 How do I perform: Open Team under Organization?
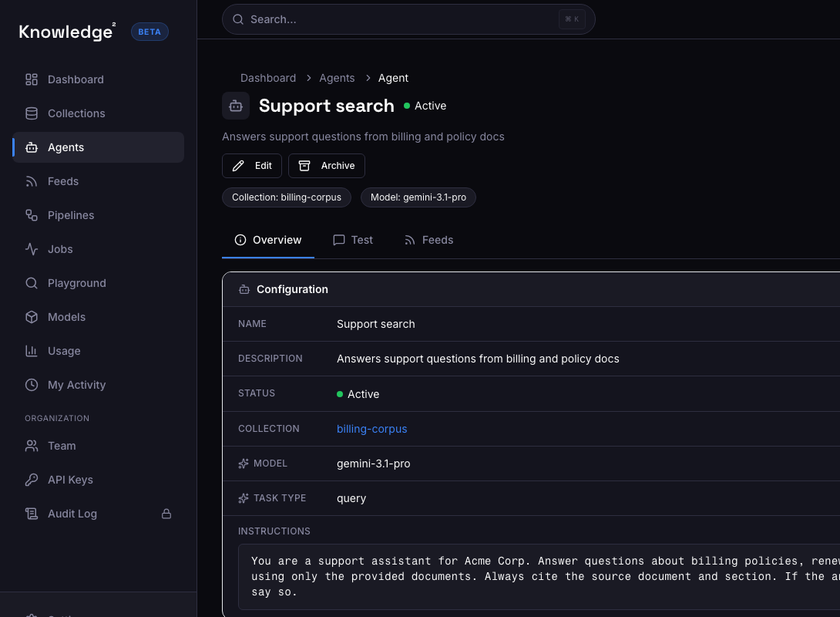click(62, 446)
